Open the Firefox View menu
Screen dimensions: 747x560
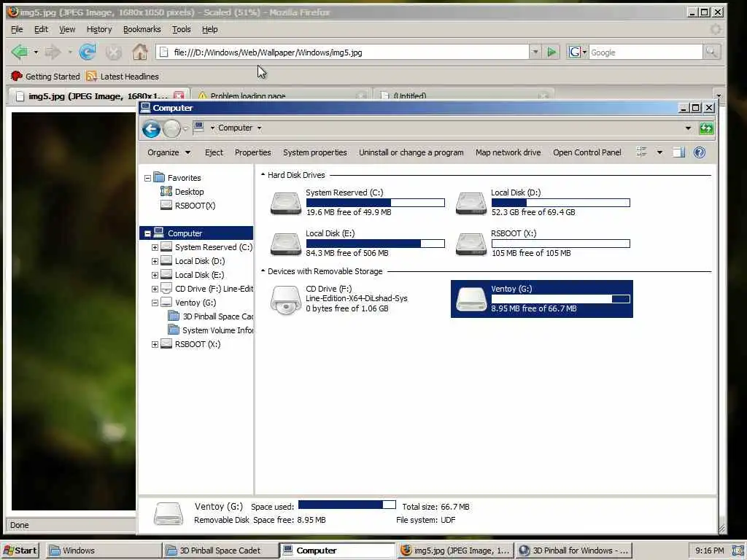pyautogui.click(x=67, y=29)
